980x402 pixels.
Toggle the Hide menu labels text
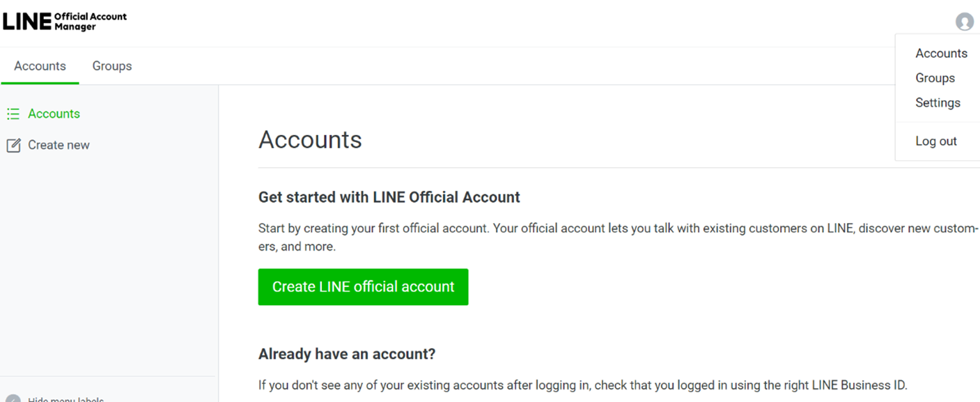tap(65, 399)
